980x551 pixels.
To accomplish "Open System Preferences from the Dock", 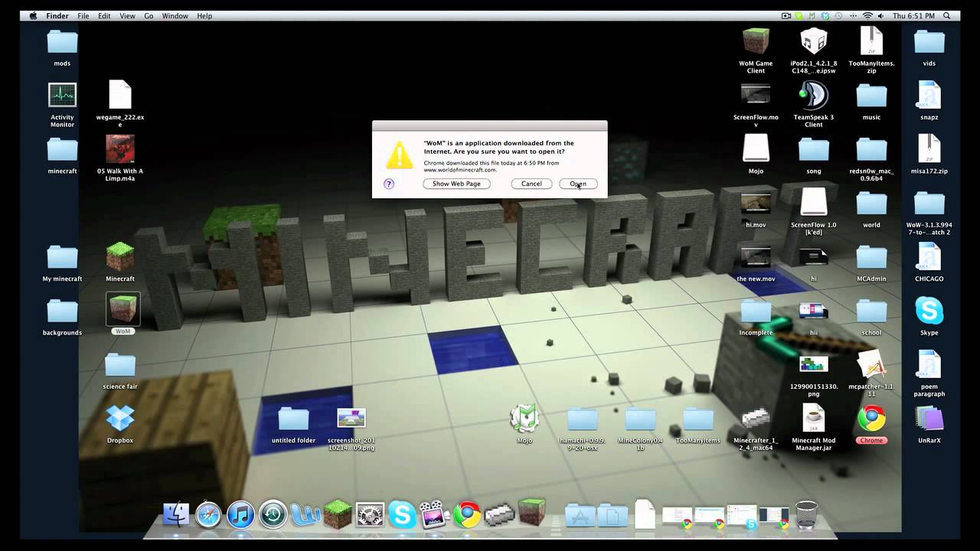I will [x=370, y=514].
